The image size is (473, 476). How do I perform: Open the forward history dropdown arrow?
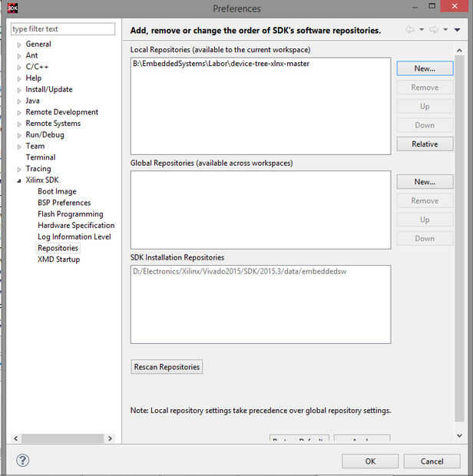pos(445,29)
